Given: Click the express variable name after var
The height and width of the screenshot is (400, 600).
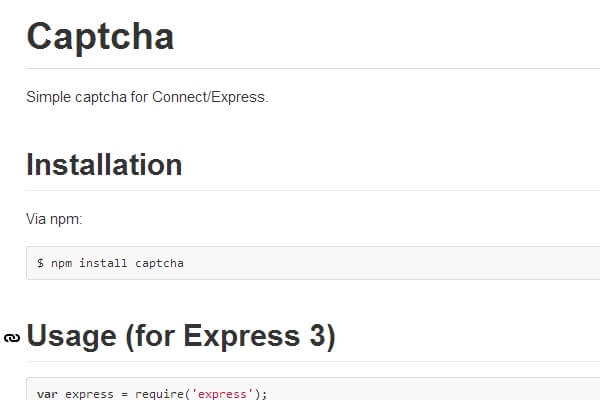Looking at the screenshot, I should (90, 394).
